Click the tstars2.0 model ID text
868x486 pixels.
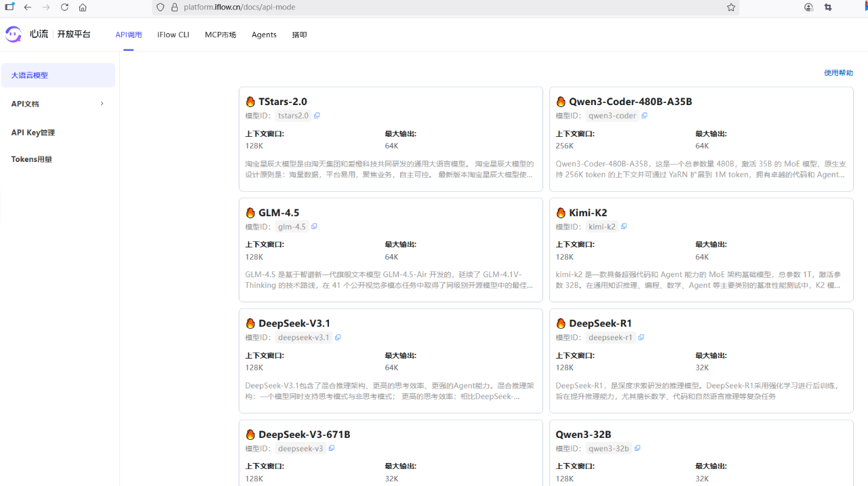(x=294, y=116)
